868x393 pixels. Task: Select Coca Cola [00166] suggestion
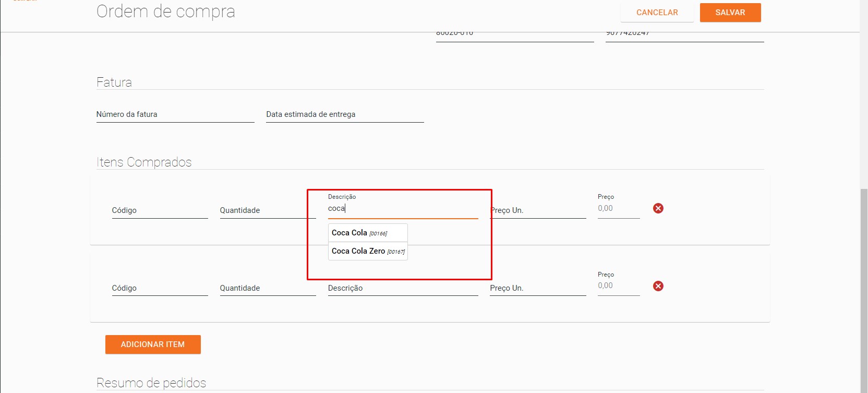[x=368, y=233]
